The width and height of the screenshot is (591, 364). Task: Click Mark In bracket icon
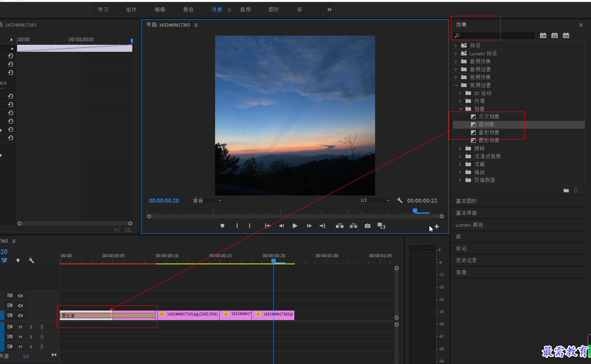click(237, 226)
